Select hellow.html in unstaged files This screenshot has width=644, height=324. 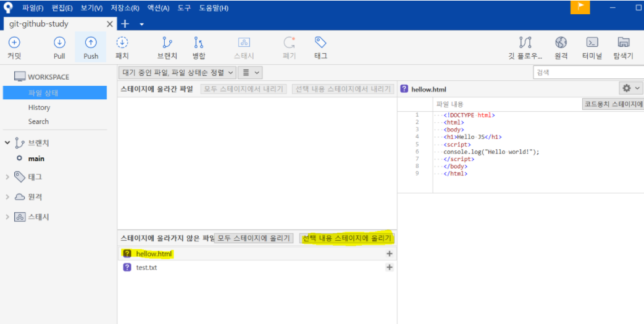point(257,254)
